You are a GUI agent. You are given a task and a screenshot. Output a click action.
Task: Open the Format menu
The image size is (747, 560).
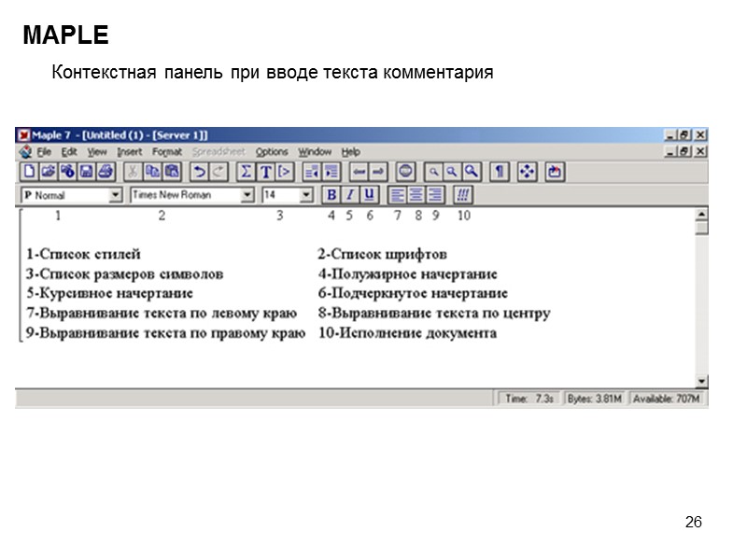pyautogui.click(x=167, y=151)
